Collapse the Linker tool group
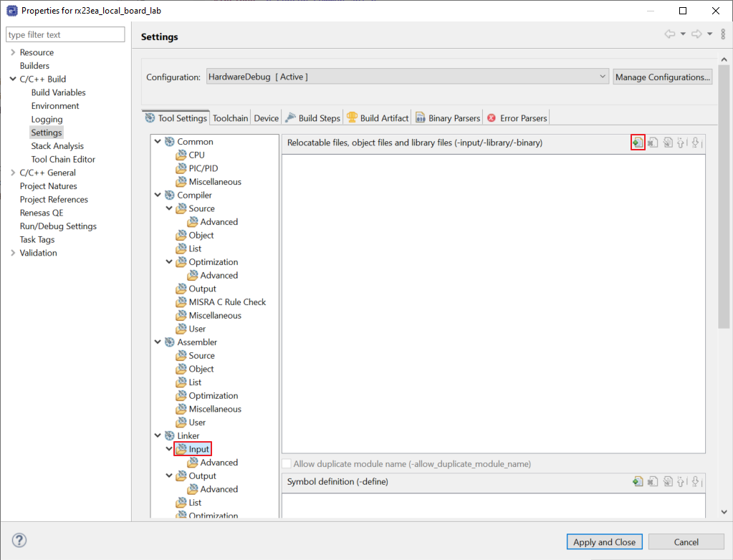This screenshot has height=560, width=733. pyautogui.click(x=158, y=436)
